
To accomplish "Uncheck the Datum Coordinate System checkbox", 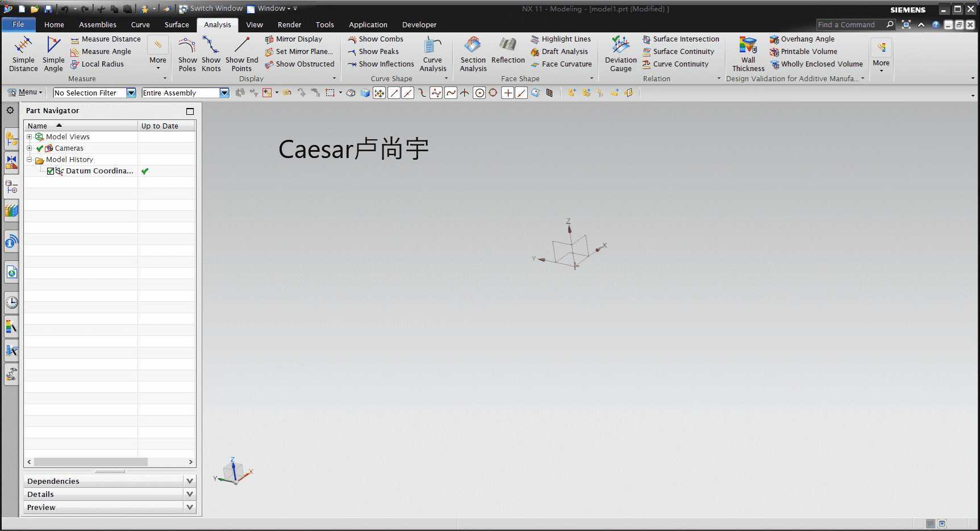I will pyautogui.click(x=51, y=171).
